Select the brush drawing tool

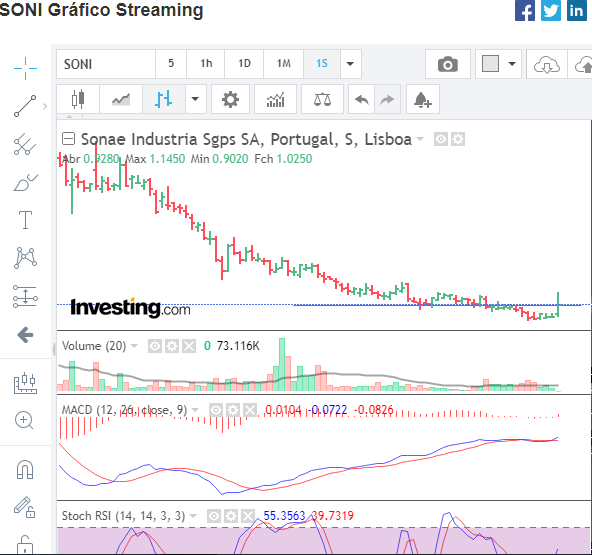point(25,182)
